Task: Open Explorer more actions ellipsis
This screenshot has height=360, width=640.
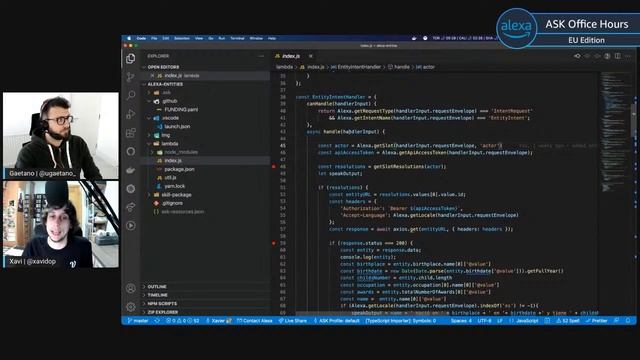Action: [261, 56]
